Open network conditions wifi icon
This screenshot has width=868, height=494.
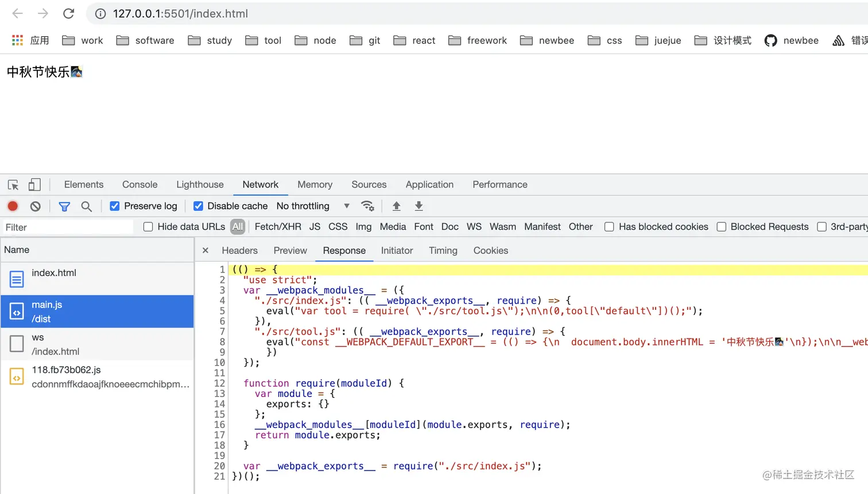pos(367,206)
